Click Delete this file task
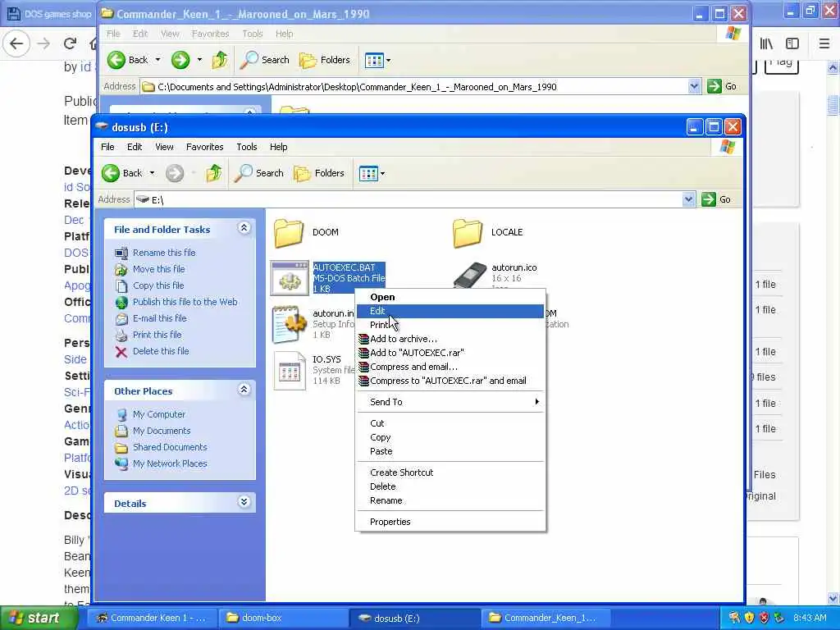This screenshot has height=630, width=840. 161,351
